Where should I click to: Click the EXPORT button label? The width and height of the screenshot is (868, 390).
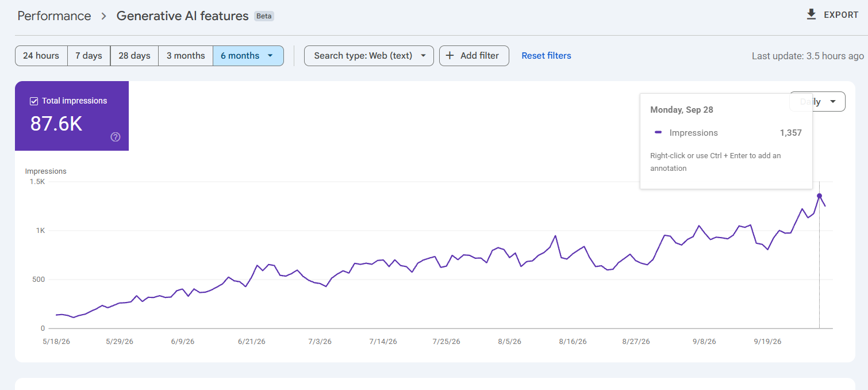pos(841,15)
